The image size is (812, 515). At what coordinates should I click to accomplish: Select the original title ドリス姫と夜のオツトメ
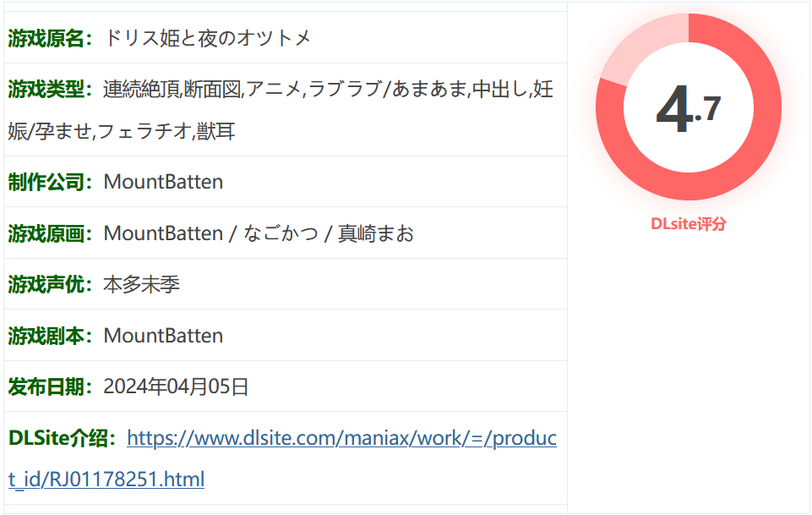pos(208,38)
